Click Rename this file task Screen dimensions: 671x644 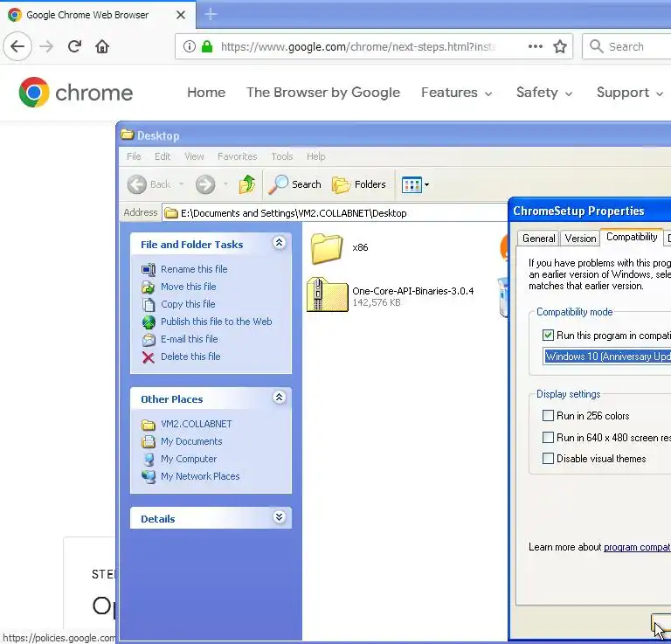click(x=194, y=269)
